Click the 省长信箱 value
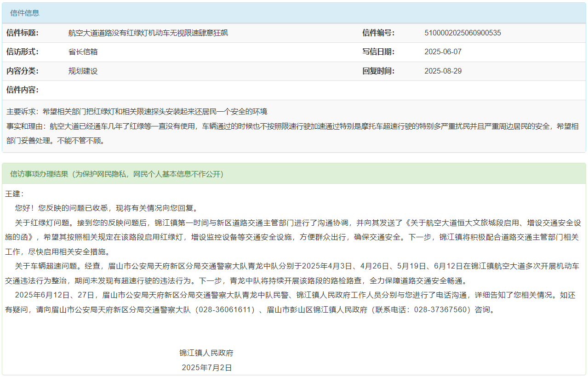The image size is (588, 377). pyautogui.click(x=83, y=52)
